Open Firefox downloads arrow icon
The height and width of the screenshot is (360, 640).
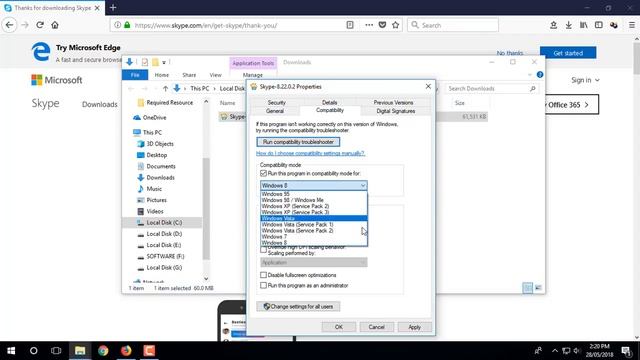click(568, 25)
